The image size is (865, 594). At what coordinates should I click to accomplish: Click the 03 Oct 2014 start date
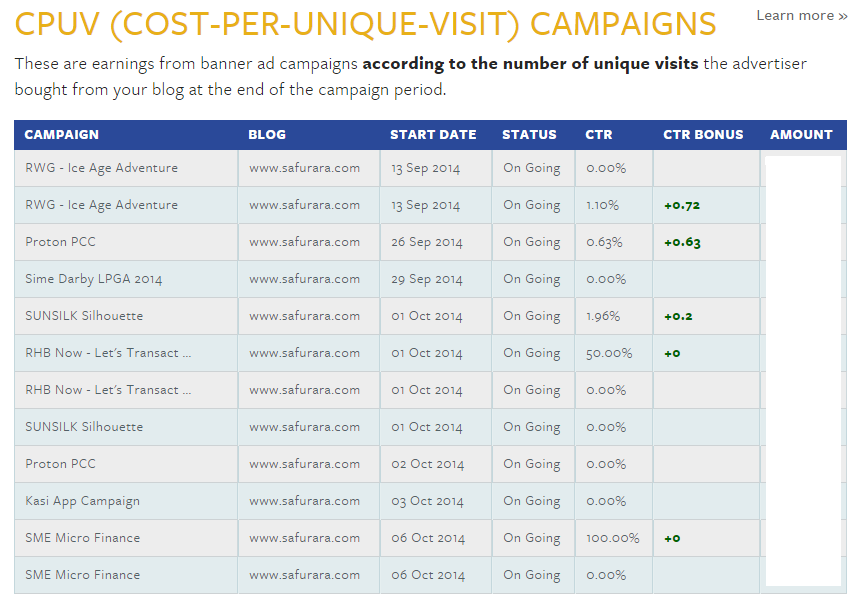(428, 501)
